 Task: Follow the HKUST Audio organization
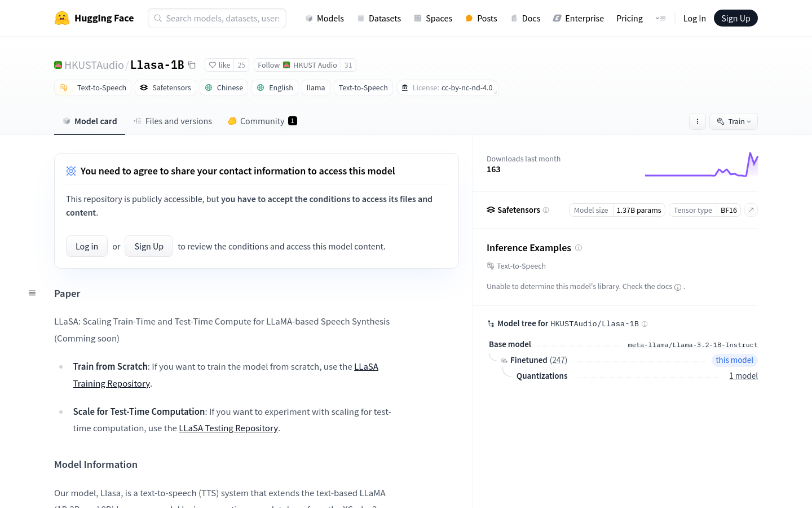click(x=269, y=65)
